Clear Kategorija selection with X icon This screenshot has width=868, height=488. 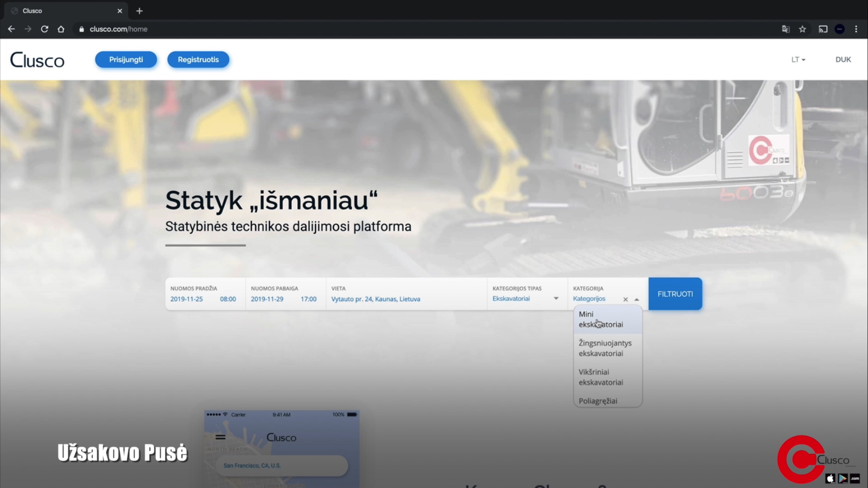pos(625,299)
